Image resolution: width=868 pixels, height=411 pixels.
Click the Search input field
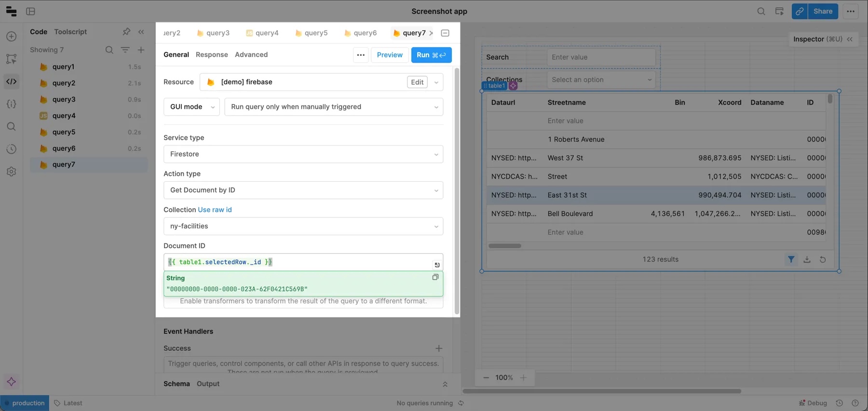pyautogui.click(x=601, y=57)
